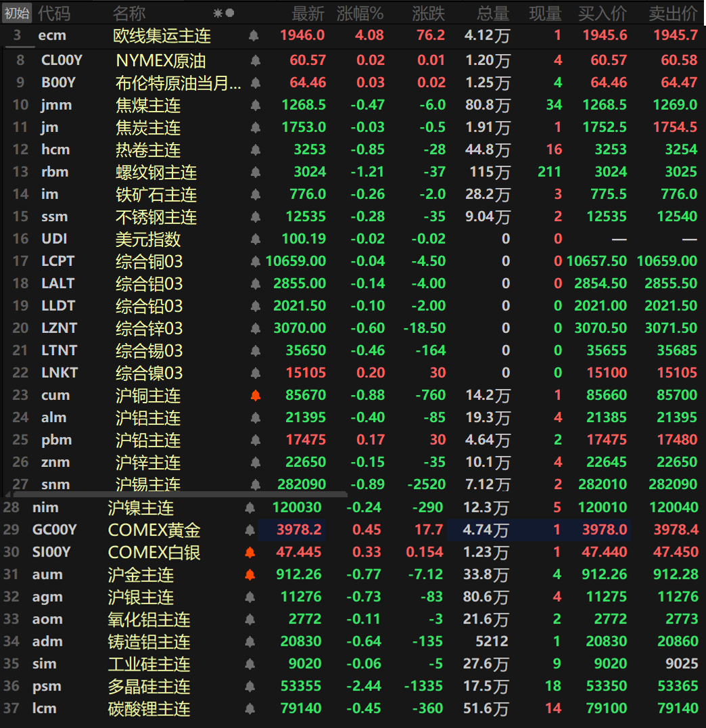Open the 铁矿石主连 contract name
This screenshot has height=728, width=706.
click(156, 195)
